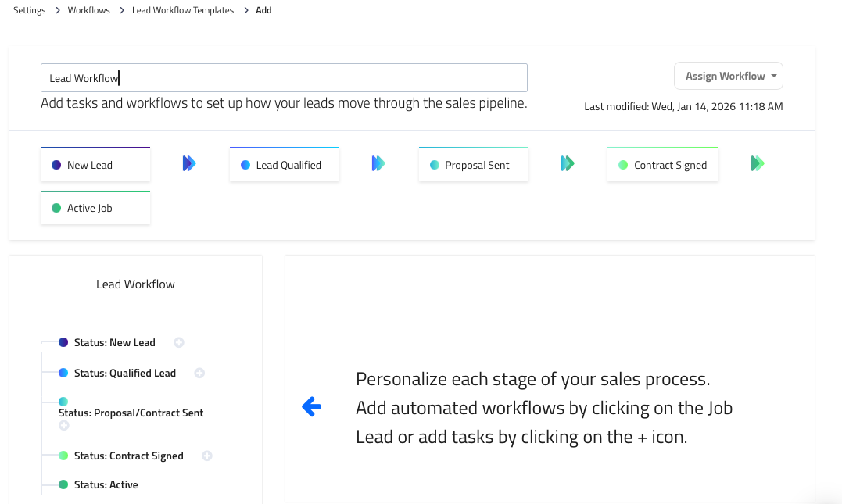Select the New Lead stage card
This screenshot has height=504, width=842.
pyautogui.click(x=95, y=165)
